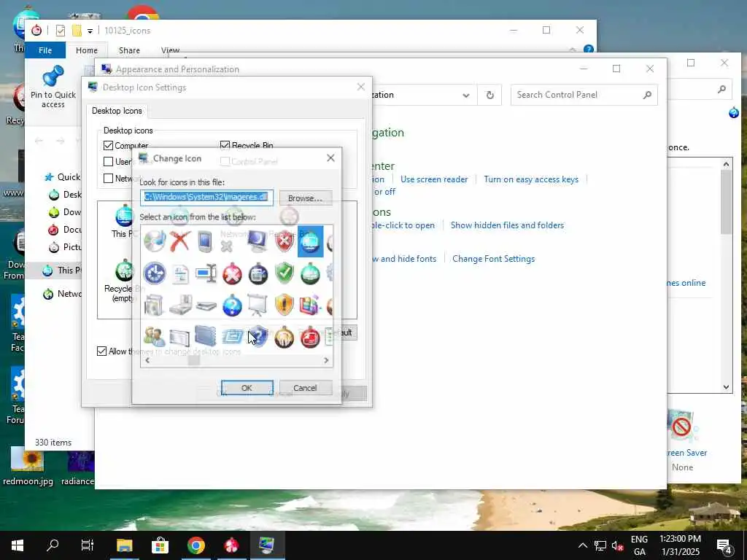The height and width of the screenshot is (560, 747).
Task: Click the icon list right scroll arrow
Action: (326, 360)
